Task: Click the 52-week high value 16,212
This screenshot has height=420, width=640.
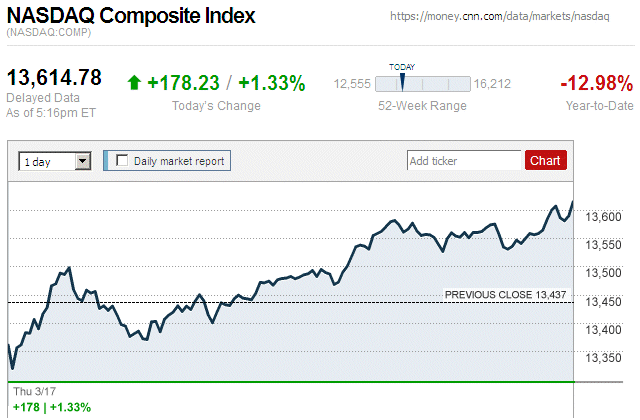Action: tap(492, 84)
